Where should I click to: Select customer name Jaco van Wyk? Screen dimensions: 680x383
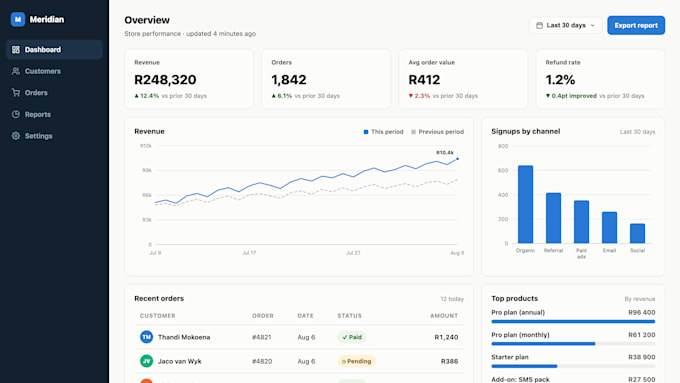[x=180, y=361]
